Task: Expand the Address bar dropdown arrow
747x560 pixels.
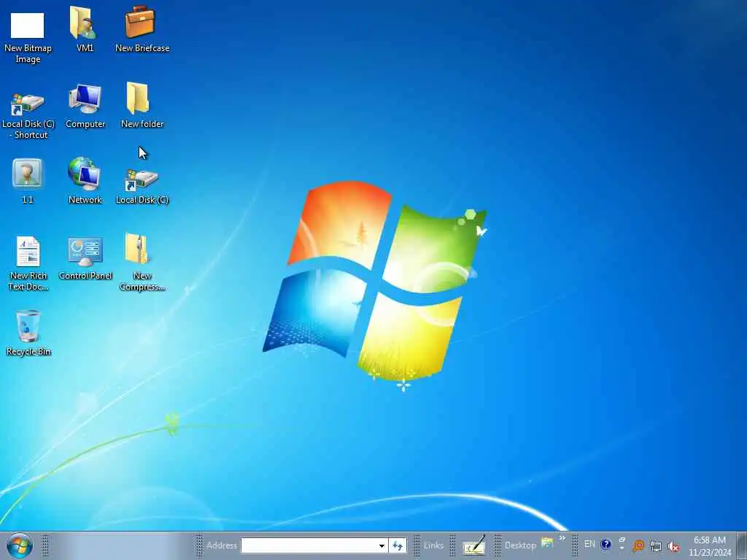Action: pyautogui.click(x=382, y=545)
